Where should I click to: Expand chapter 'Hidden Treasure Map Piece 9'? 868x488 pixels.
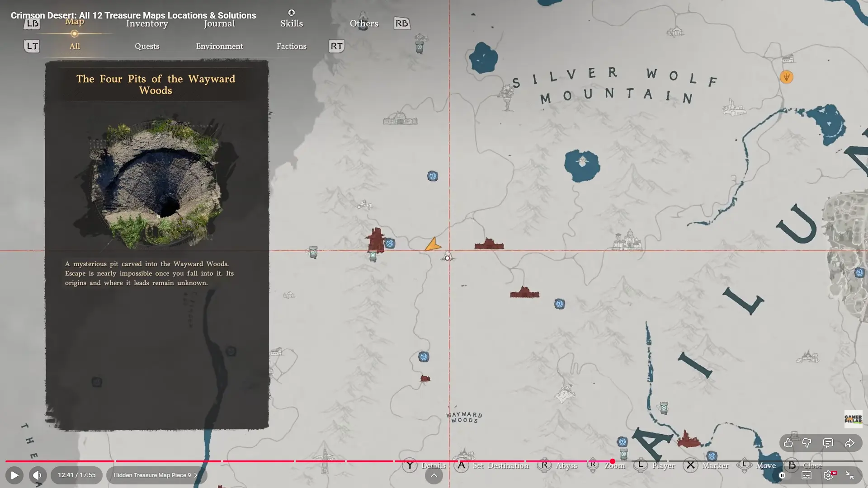pyautogui.click(x=156, y=475)
